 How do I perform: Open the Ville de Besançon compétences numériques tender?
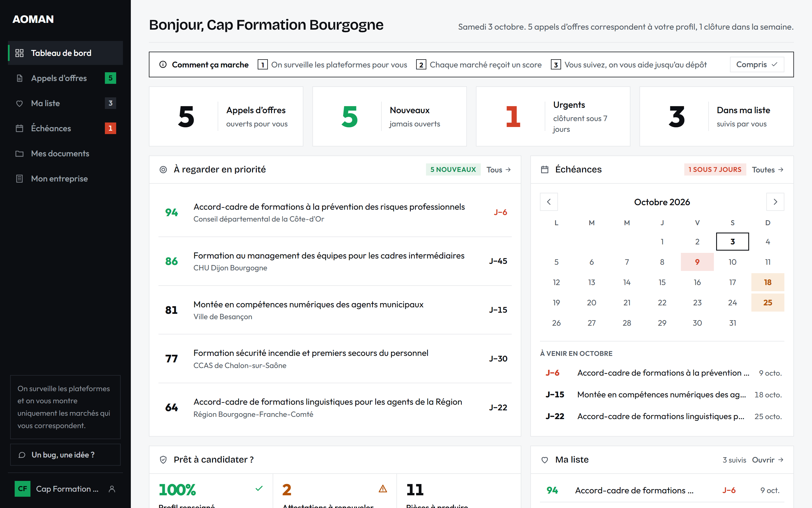[x=335, y=310]
